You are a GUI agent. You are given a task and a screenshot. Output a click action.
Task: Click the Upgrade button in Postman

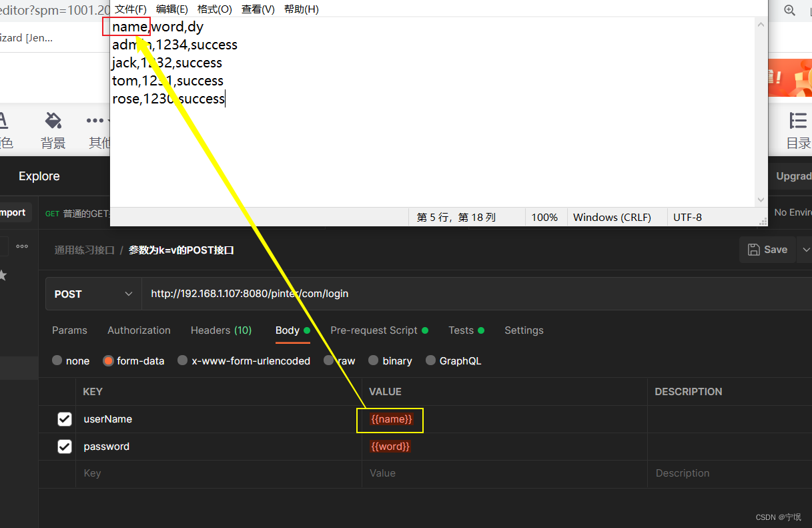(x=791, y=176)
